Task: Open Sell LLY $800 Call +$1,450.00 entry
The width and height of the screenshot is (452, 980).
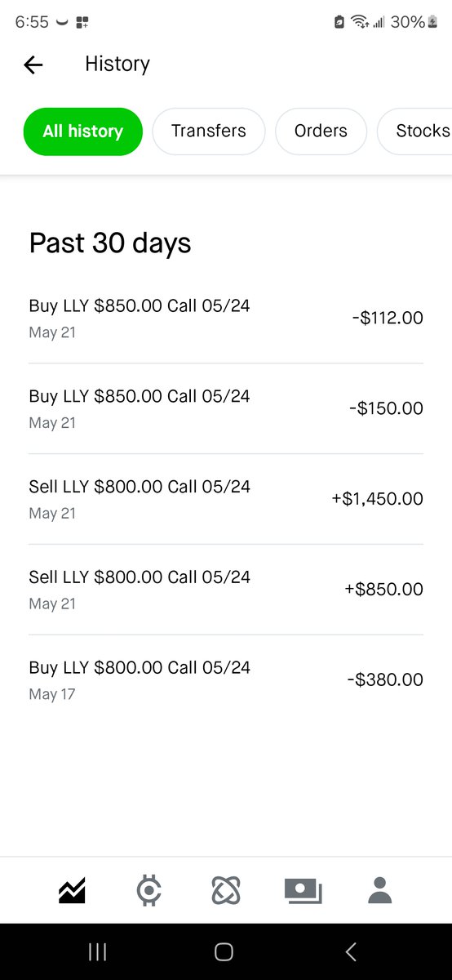Action: coord(226,499)
